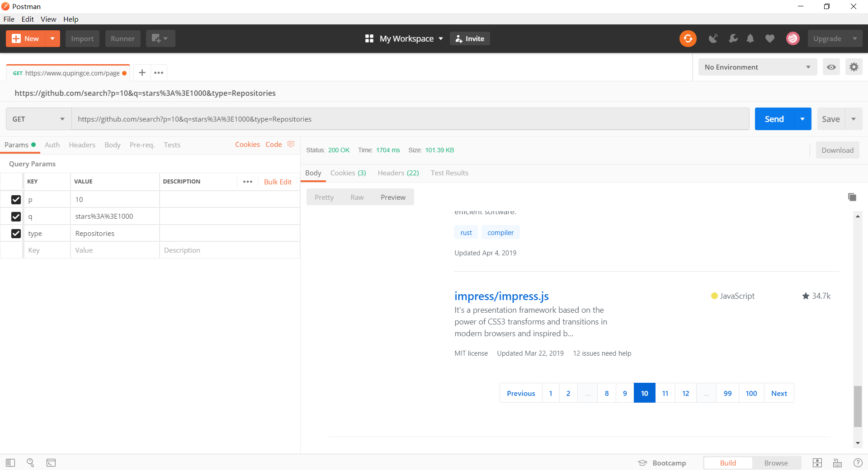Open query params column options dots

pos(248,182)
